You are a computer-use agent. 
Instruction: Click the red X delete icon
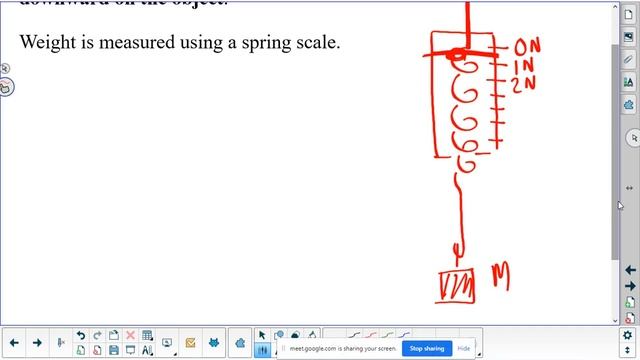(130, 336)
